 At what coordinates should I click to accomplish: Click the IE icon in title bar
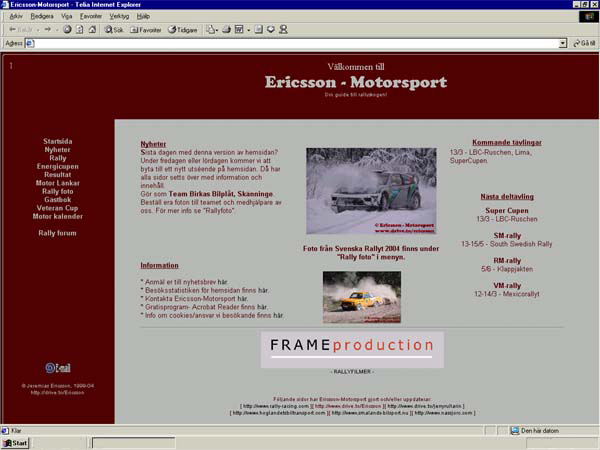click(5, 5)
